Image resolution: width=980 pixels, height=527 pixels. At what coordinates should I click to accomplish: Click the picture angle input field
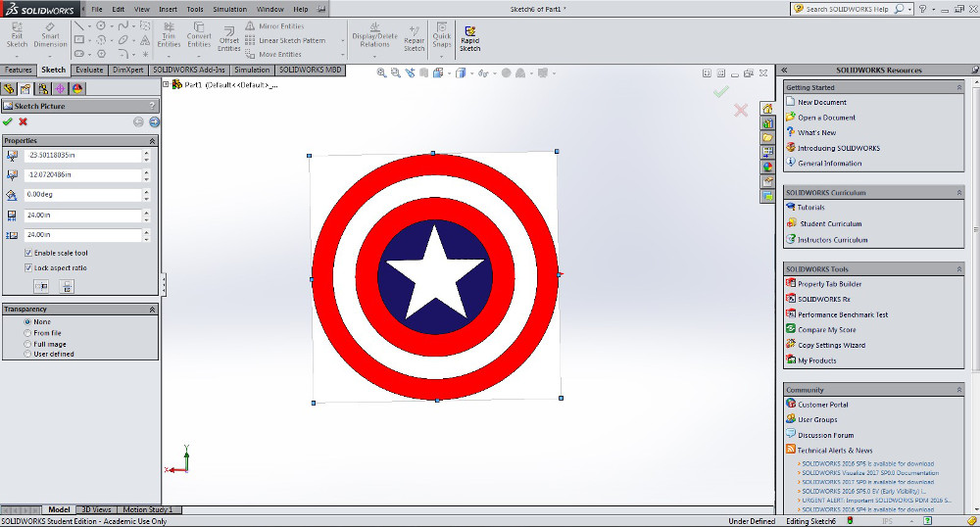[83, 195]
